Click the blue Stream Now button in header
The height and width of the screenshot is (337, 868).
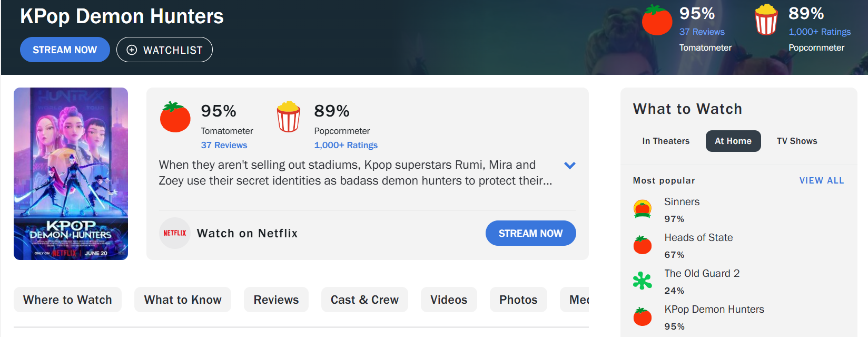tap(65, 50)
